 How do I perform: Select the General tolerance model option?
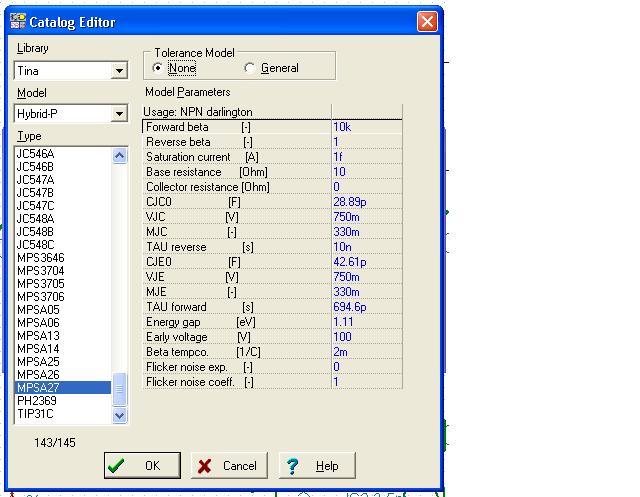click(272, 68)
